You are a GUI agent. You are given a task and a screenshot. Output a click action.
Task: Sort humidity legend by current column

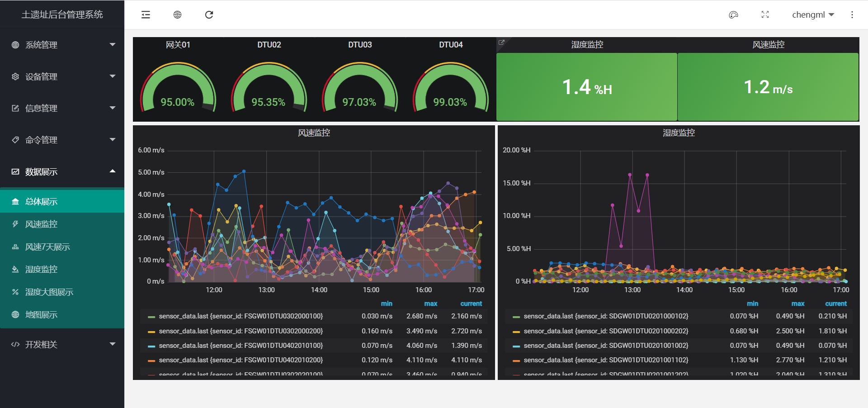(x=836, y=304)
